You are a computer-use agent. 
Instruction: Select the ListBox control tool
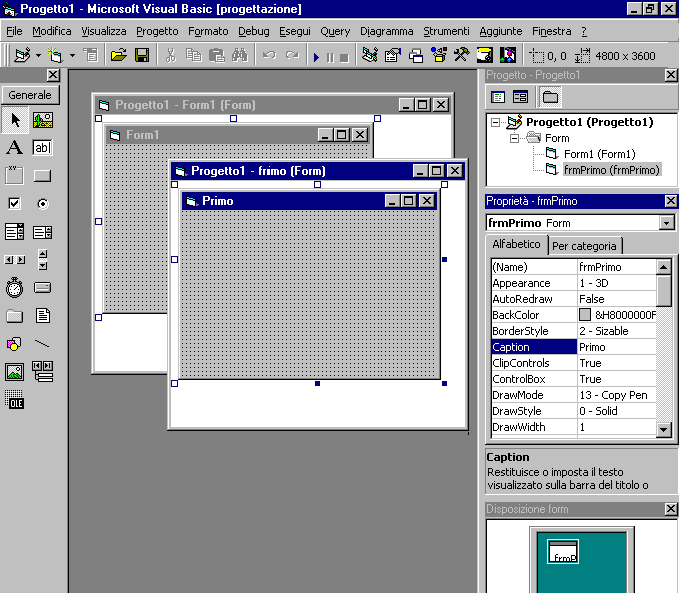pos(42,232)
